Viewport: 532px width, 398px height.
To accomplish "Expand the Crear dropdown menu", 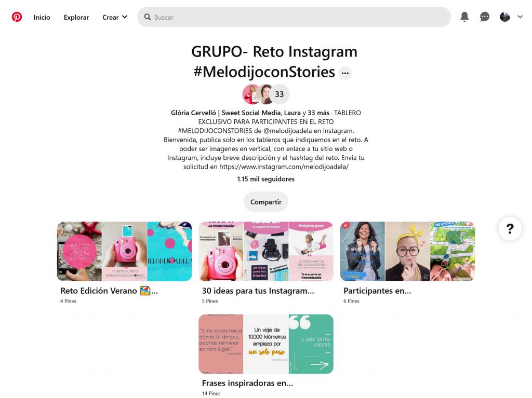I will point(115,17).
